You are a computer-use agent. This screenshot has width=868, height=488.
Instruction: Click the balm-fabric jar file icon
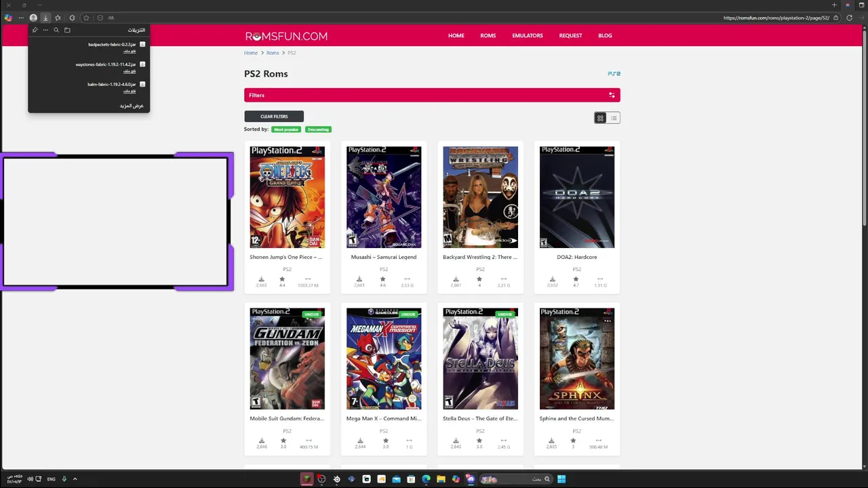point(142,85)
